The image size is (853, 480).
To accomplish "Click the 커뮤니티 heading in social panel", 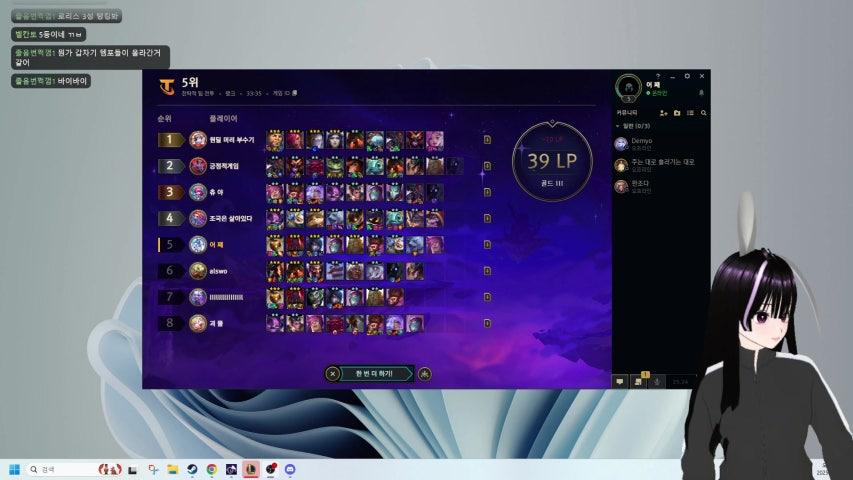I will click(x=627, y=113).
